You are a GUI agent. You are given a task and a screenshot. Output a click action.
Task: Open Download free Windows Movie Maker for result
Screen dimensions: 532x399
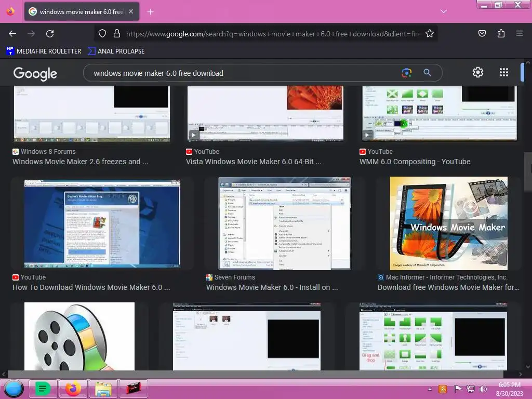(x=448, y=287)
